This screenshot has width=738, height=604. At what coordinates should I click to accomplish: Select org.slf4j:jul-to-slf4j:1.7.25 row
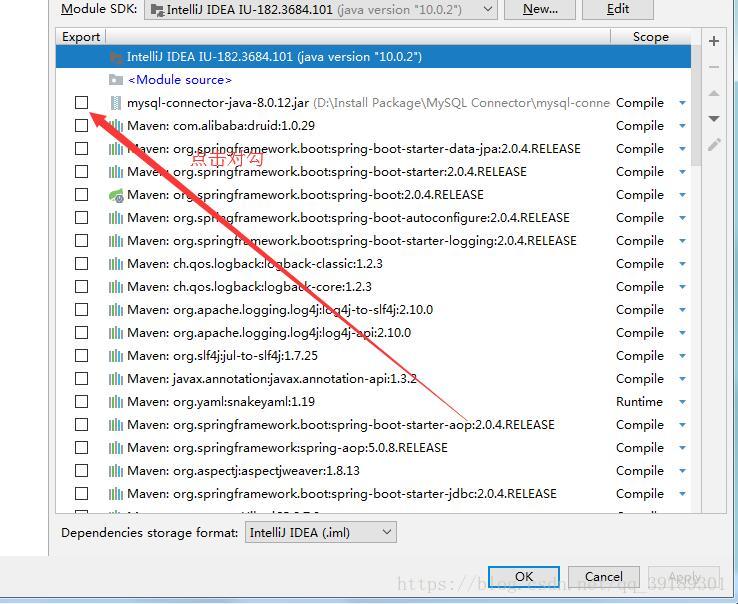[373, 356]
